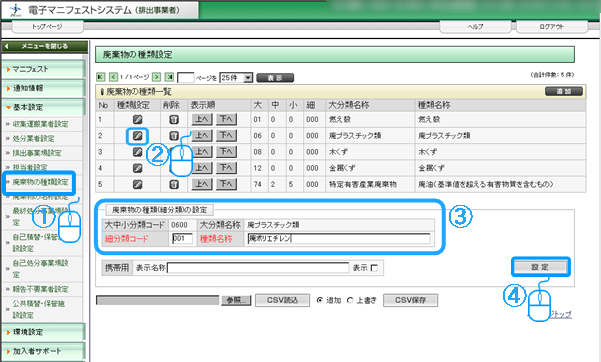Screen dimensions: 601x362
Task: Open 処分業者設定 in the sidebar
Action: pos(33,139)
